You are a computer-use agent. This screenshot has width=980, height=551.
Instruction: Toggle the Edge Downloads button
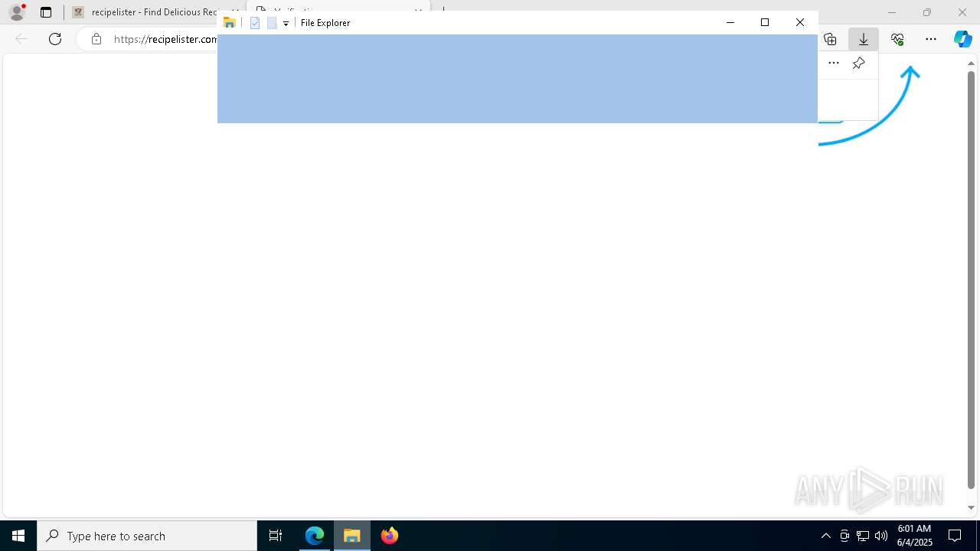(864, 39)
